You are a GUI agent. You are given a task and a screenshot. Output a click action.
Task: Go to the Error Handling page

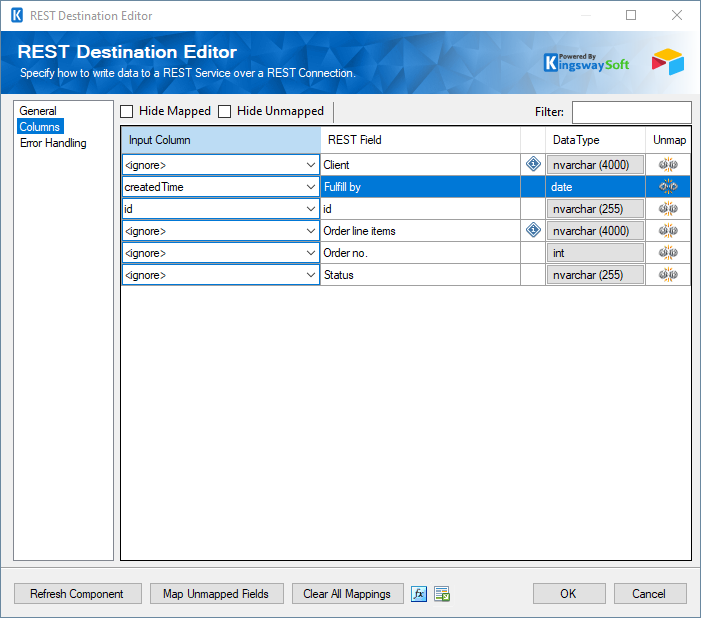pyautogui.click(x=53, y=143)
